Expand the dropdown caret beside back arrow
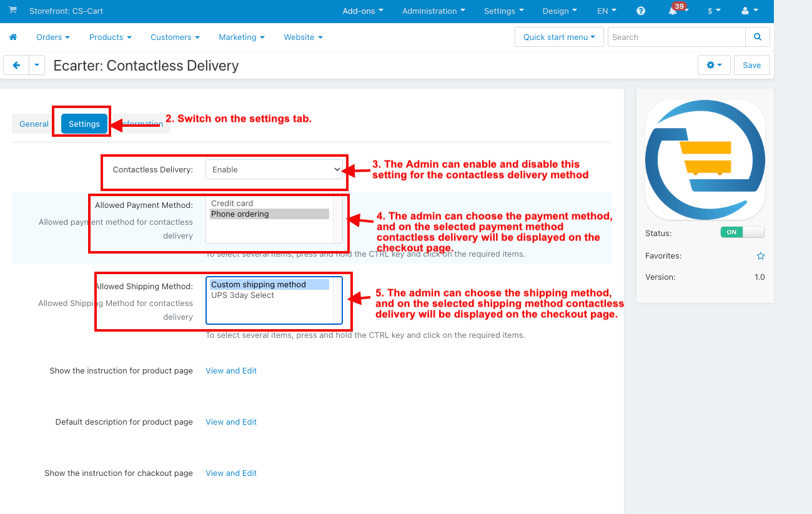 point(37,65)
